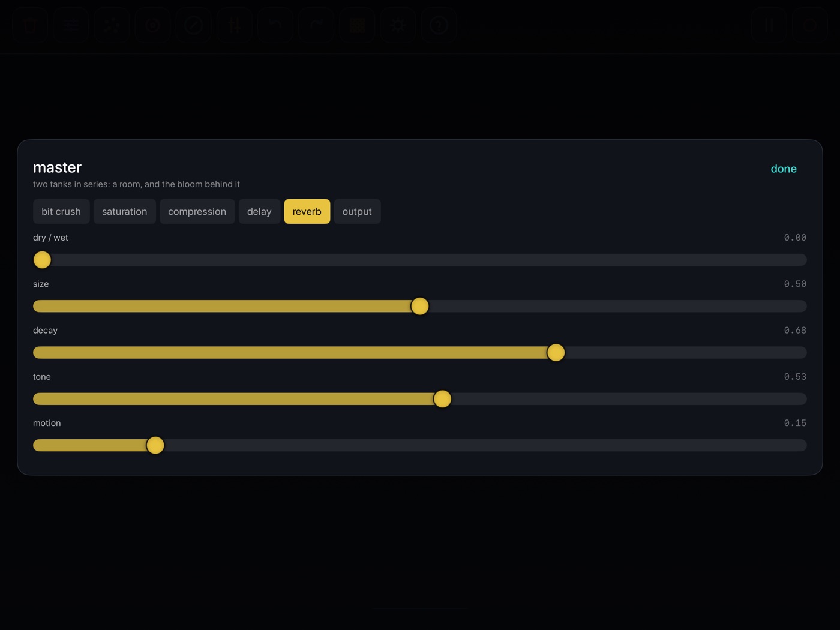Click the "tone" label
Image resolution: width=840 pixels, height=630 pixels.
(x=42, y=377)
